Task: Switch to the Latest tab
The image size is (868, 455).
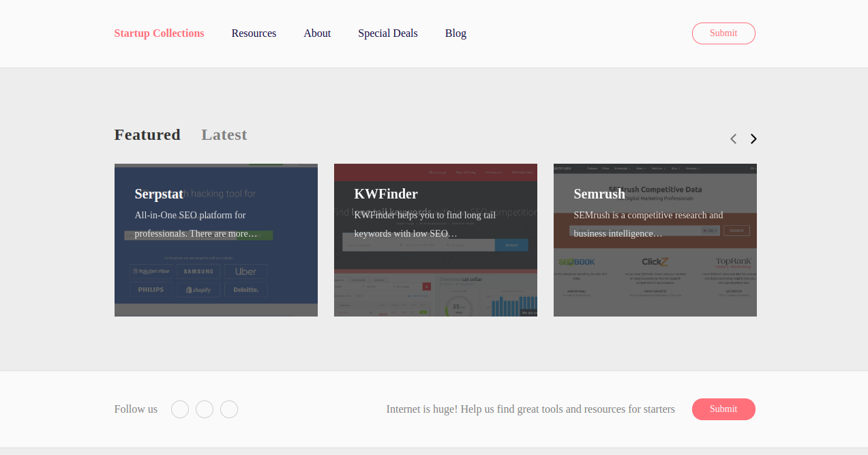Action: pyautogui.click(x=224, y=134)
